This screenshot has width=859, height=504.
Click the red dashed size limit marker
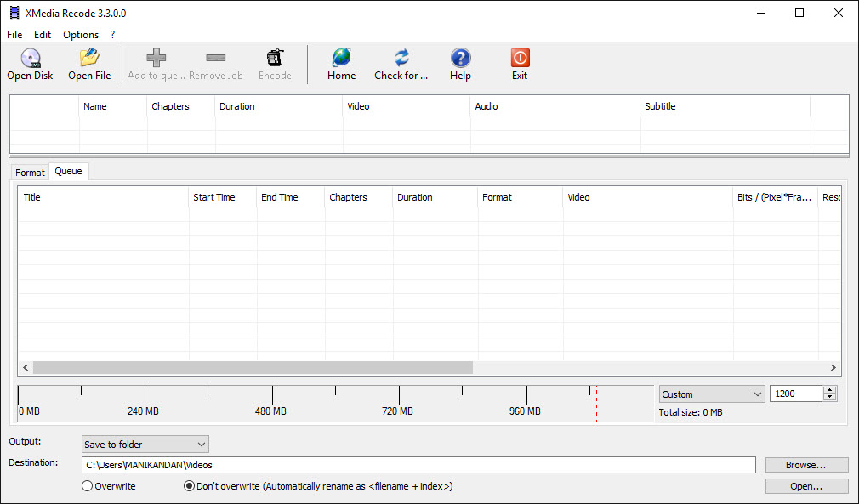tap(596, 404)
